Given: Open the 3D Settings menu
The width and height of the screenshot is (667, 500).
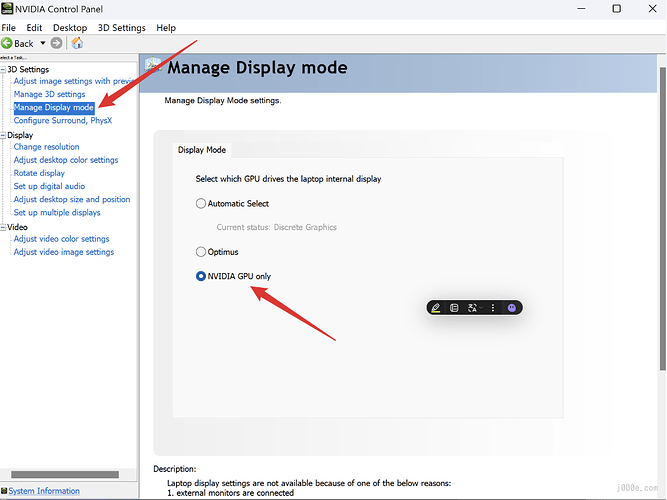Looking at the screenshot, I should tap(122, 28).
